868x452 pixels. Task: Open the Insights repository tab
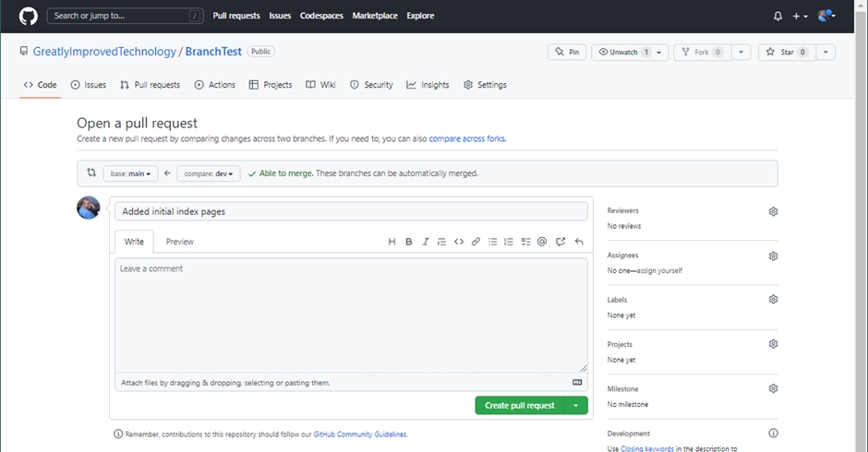click(428, 85)
